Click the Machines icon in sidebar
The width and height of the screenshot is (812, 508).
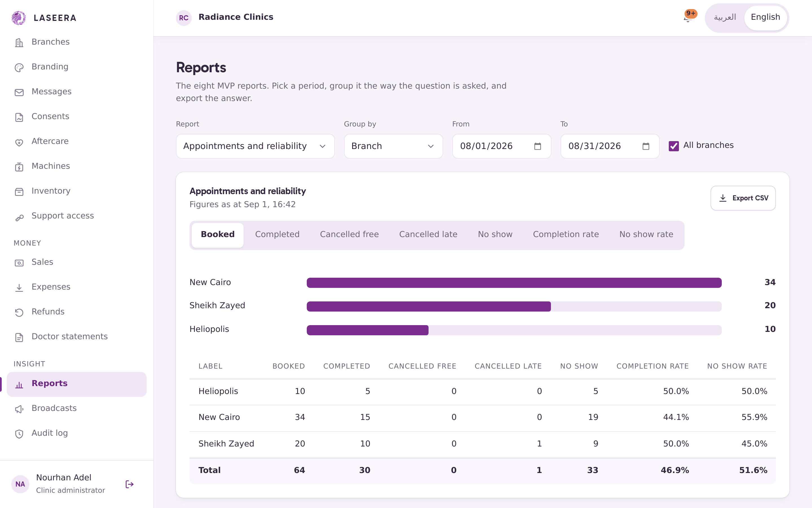(19, 167)
